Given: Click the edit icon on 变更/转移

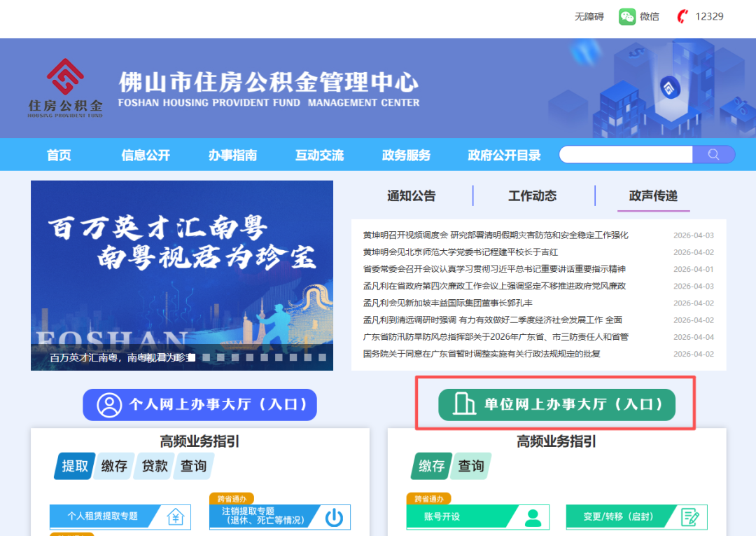Looking at the screenshot, I should coord(691,517).
